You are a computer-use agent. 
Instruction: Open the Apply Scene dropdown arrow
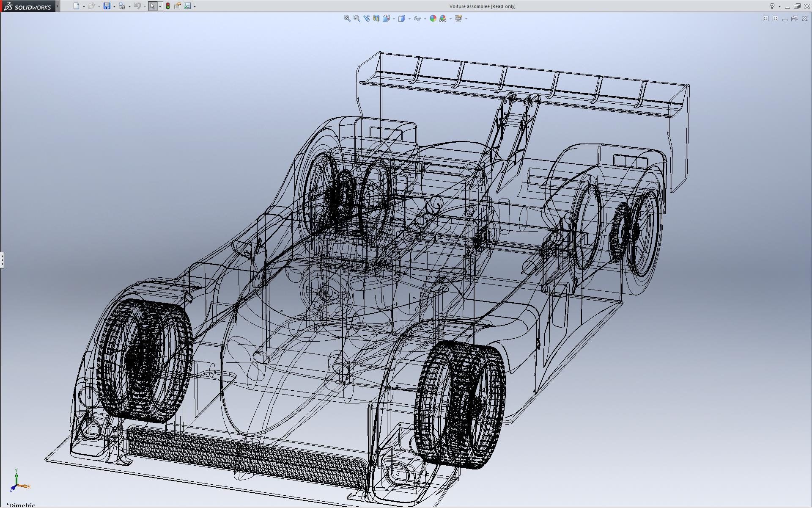pos(450,19)
